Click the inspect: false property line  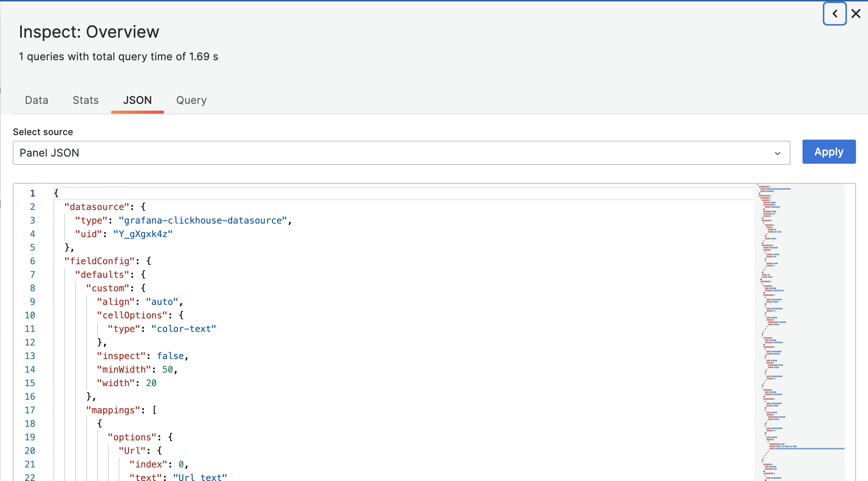[x=143, y=356]
